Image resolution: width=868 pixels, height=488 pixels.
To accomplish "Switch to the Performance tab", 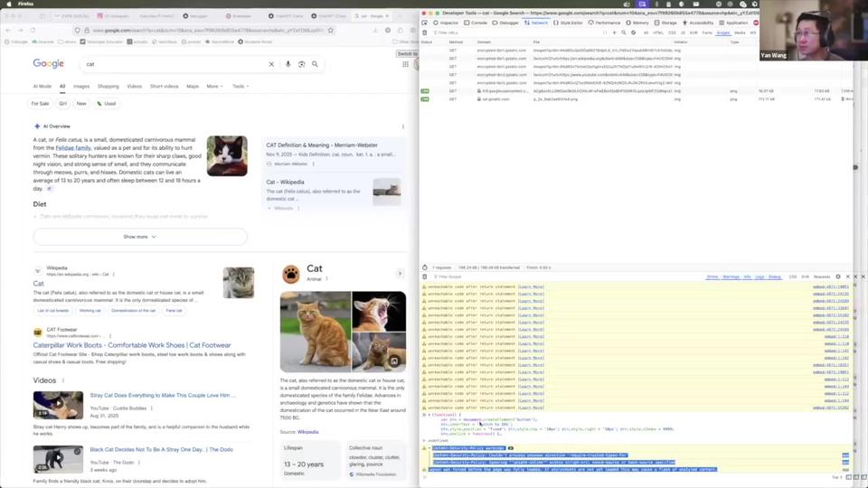I will [x=605, y=23].
